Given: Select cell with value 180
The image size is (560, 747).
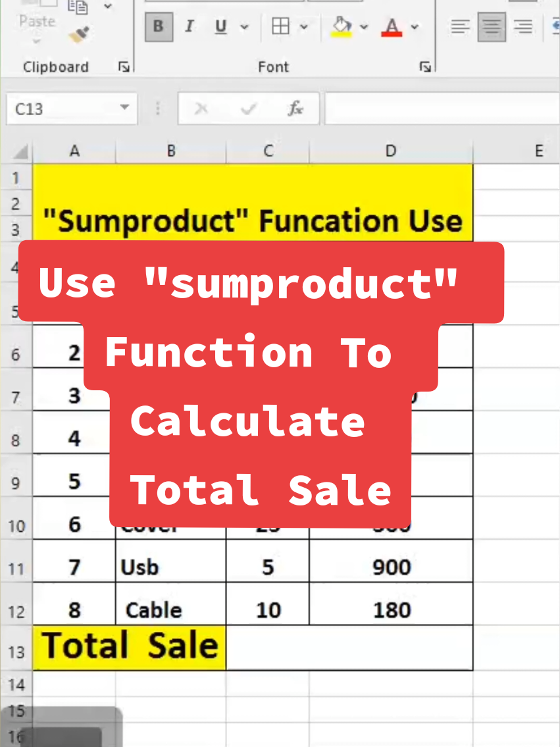Looking at the screenshot, I should click(x=391, y=604).
